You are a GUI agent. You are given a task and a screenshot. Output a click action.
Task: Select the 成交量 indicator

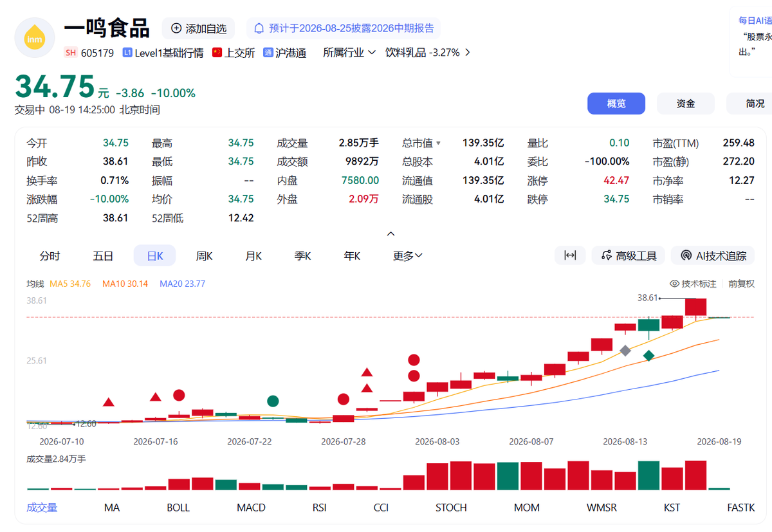42,508
